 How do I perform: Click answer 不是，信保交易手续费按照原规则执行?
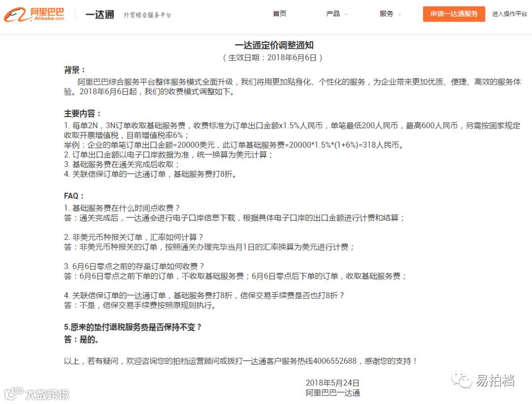pyautogui.click(x=140, y=306)
